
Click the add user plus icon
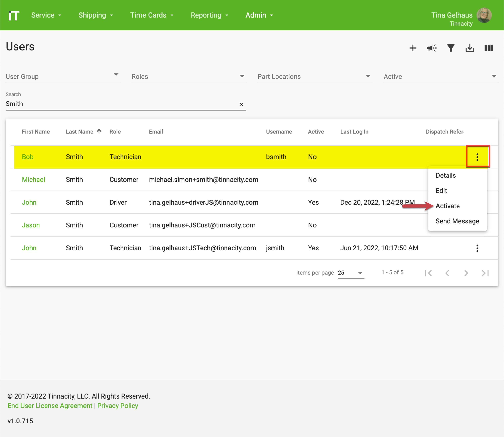tap(413, 48)
